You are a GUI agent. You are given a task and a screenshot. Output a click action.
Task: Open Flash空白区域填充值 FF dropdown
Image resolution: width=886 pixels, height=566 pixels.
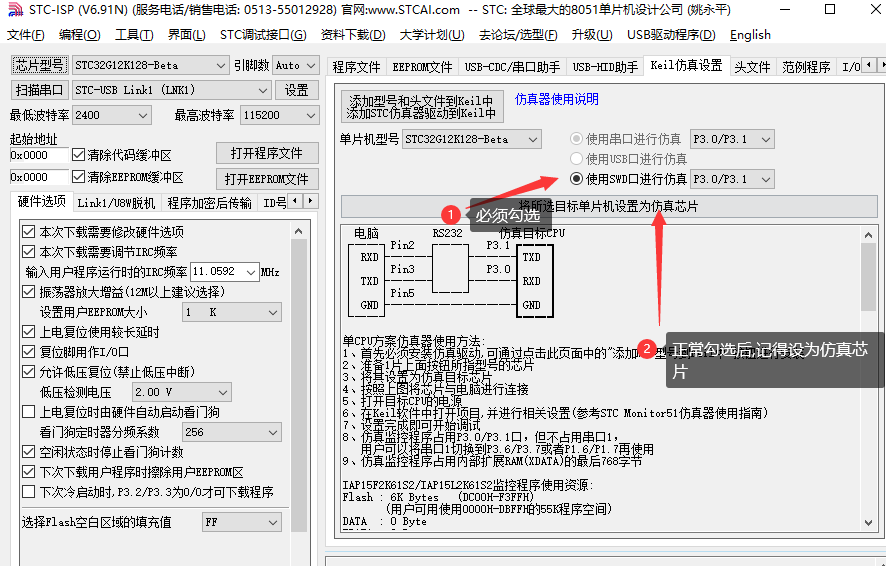pyautogui.click(x=242, y=523)
